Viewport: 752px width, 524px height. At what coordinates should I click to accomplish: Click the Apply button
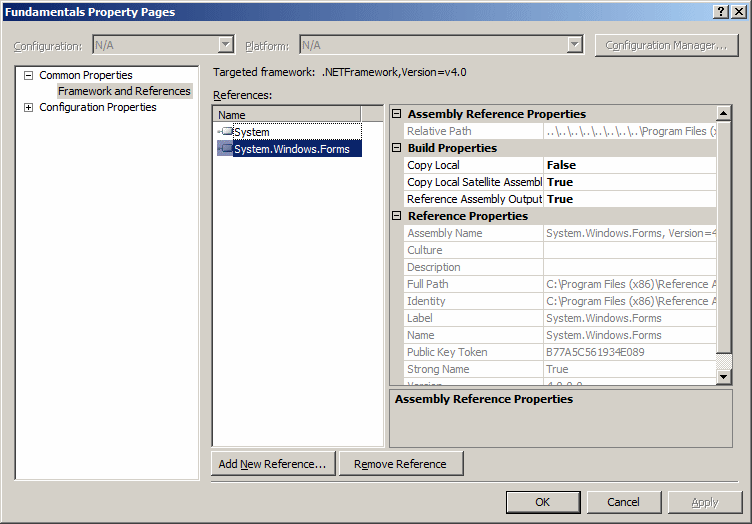705,502
